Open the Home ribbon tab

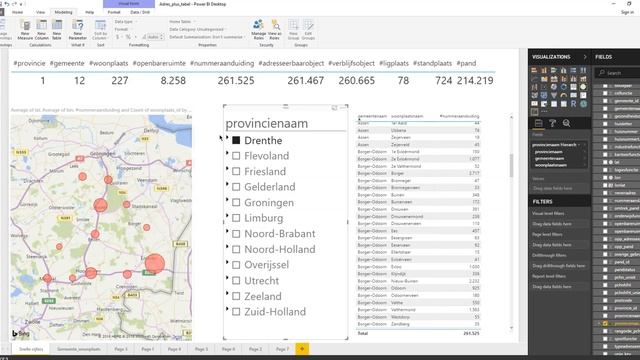tap(18, 12)
